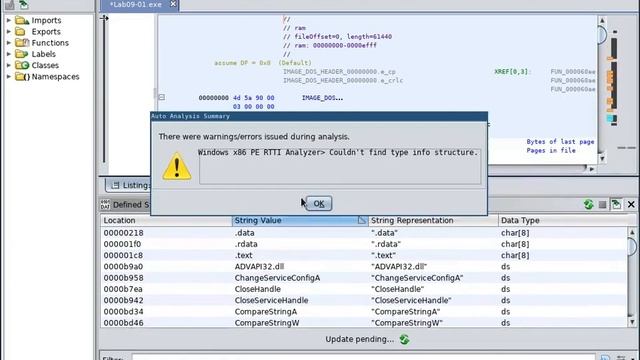
Task: Click the Update pending... status text
Action: 359,339
